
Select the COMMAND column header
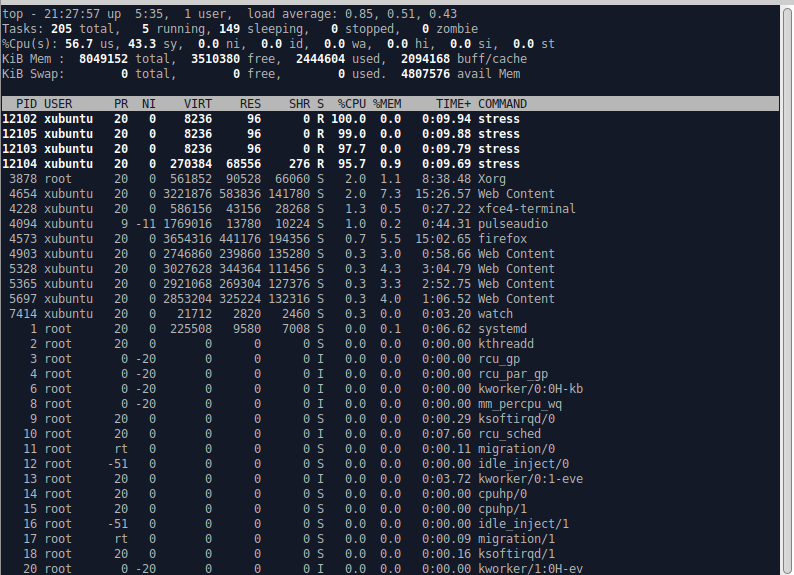pos(502,104)
